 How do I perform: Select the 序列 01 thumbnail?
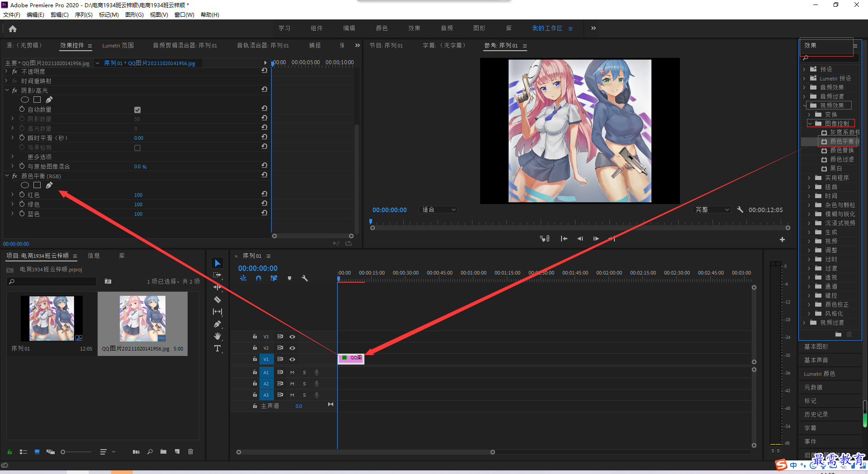[52, 318]
